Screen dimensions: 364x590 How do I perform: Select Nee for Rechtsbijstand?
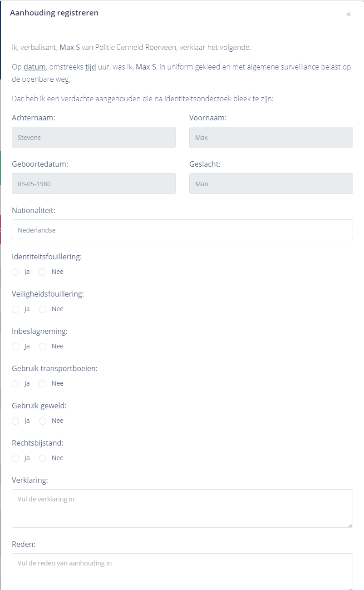tap(43, 458)
